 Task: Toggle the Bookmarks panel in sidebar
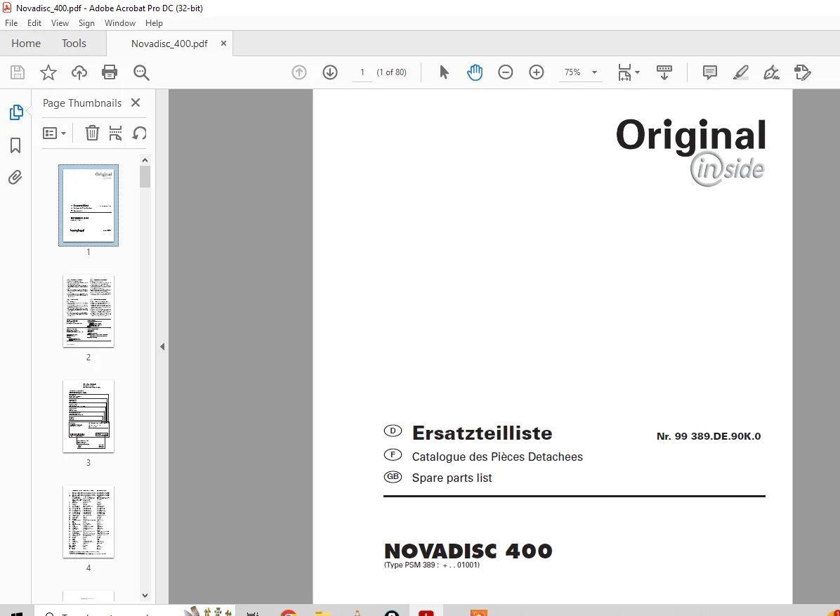coord(15,145)
